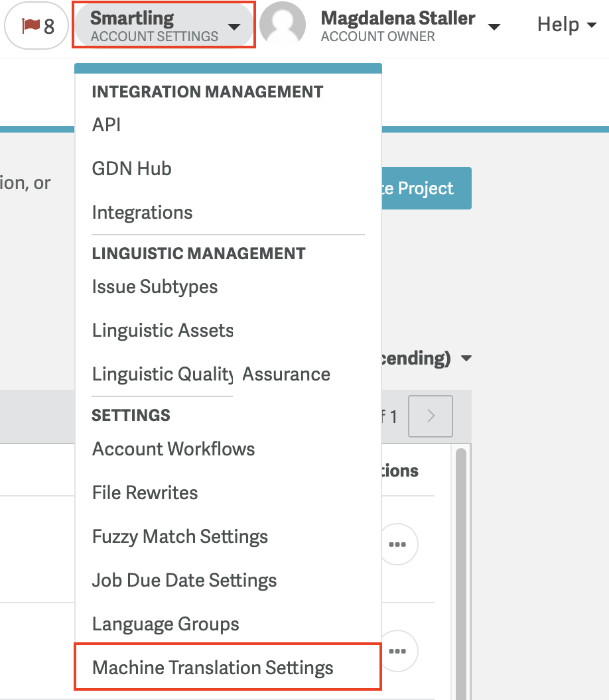Viewport: 609px width, 700px height.
Task: Choose Language Groups menu item
Action: point(165,624)
